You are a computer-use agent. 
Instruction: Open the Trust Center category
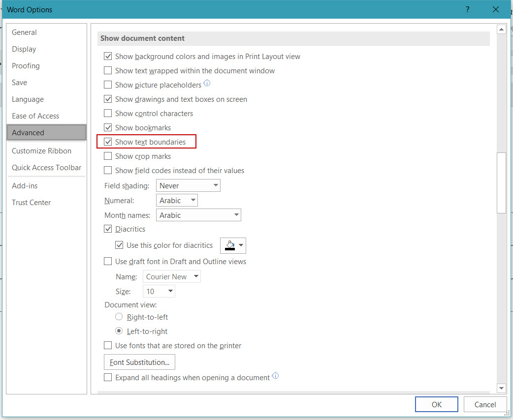tap(46, 202)
